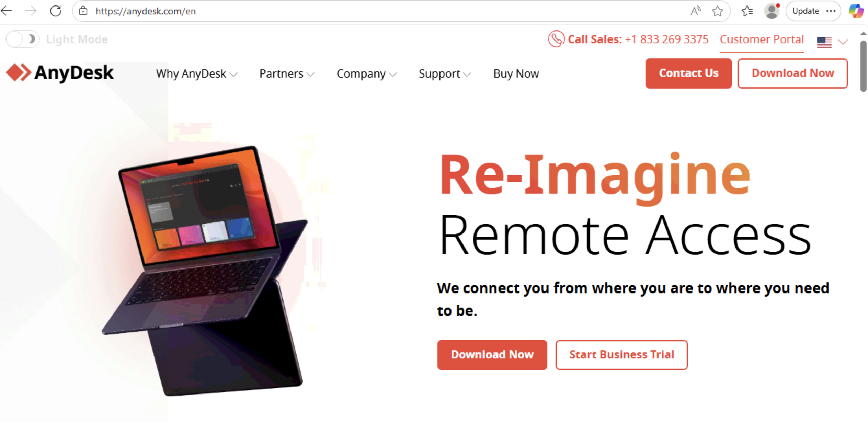Screen dimensions: 868x423
Task: Activate the Read Aloud icon
Action: 696,11
